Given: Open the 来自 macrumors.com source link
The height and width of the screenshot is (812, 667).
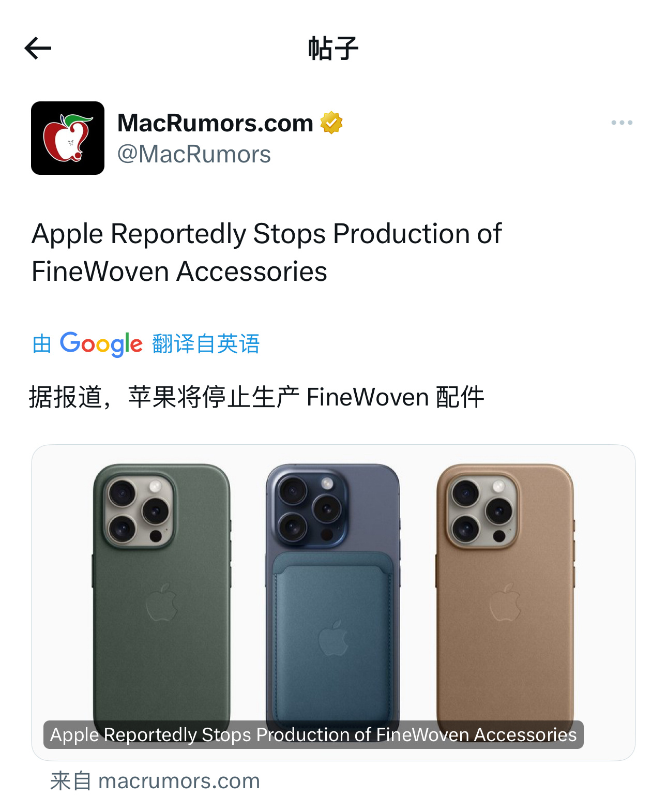Looking at the screenshot, I should pyautogui.click(x=155, y=781).
